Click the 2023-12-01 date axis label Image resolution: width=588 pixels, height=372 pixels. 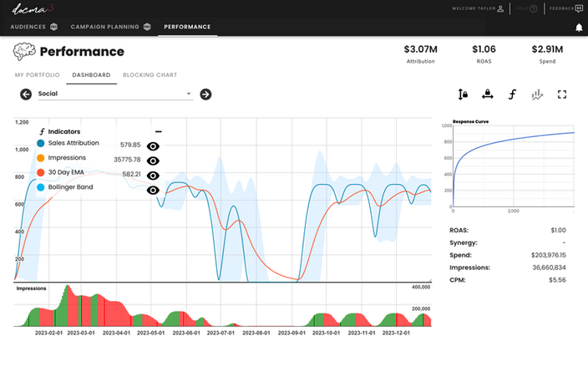[x=396, y=333]
